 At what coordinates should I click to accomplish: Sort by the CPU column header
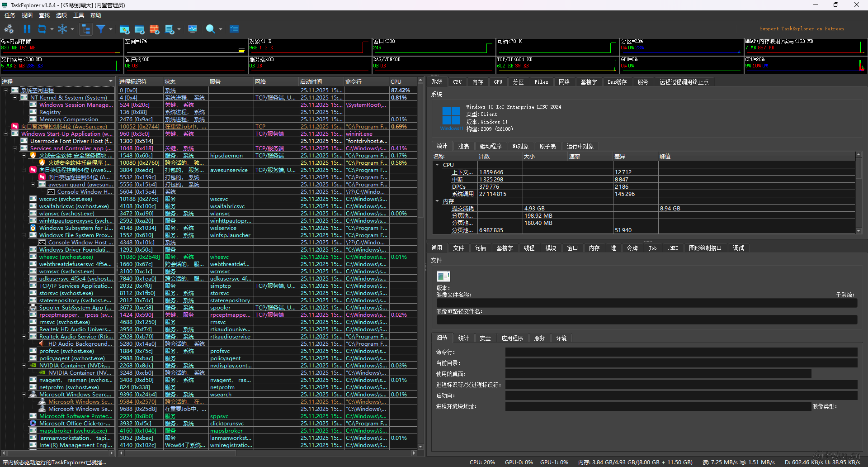pyautogui.click(x=396, y=82)
